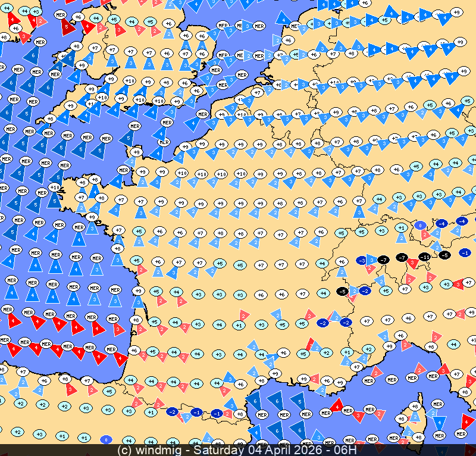Click the -7 marker right of the blue 3 arrow
This screenshot has width=476, height=456.
point(384,260)
